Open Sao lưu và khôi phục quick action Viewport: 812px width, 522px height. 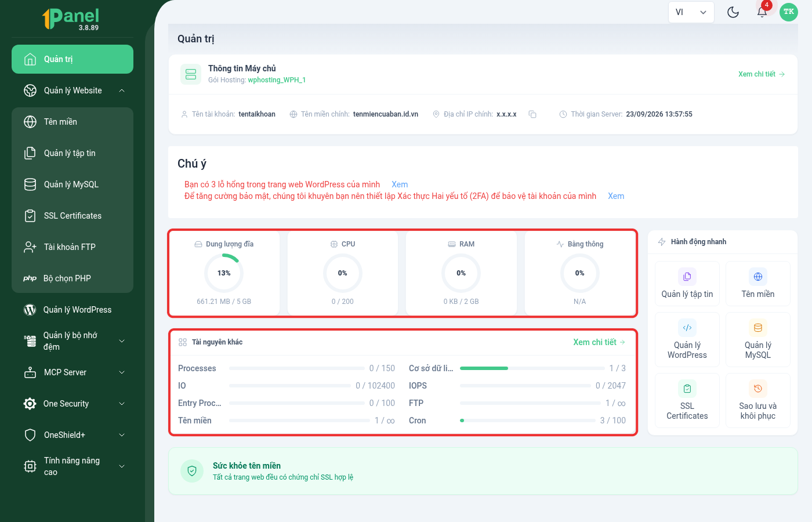[758, 401]
